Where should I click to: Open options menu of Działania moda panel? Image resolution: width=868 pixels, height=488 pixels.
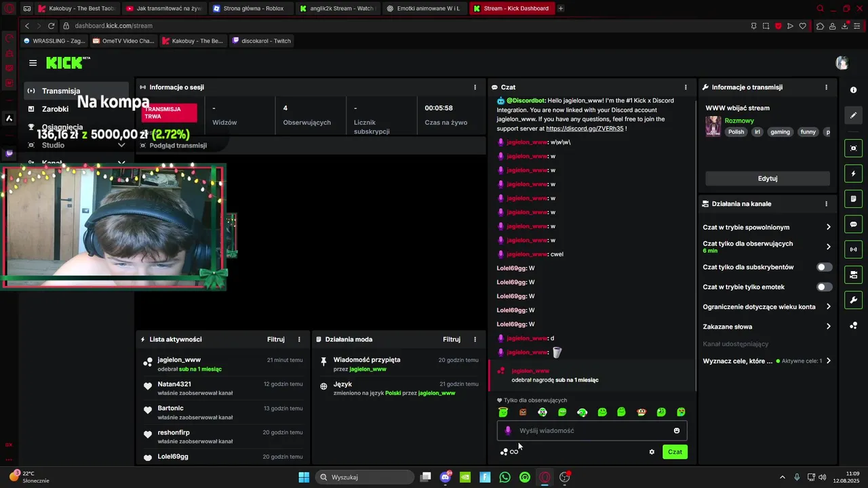[x=475, y=339]
